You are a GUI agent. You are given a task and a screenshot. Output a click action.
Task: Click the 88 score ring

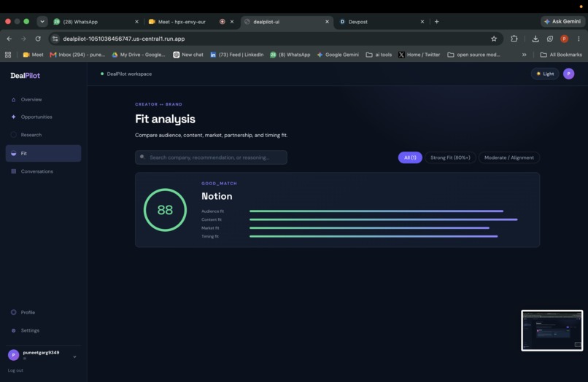[x=165, y=210]
